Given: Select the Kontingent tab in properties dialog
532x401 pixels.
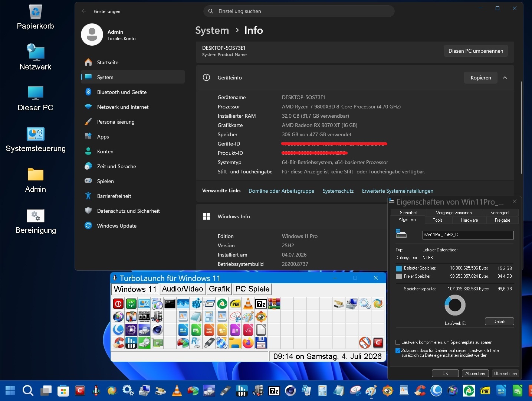Looking at the screenshot, I should 500,213.
